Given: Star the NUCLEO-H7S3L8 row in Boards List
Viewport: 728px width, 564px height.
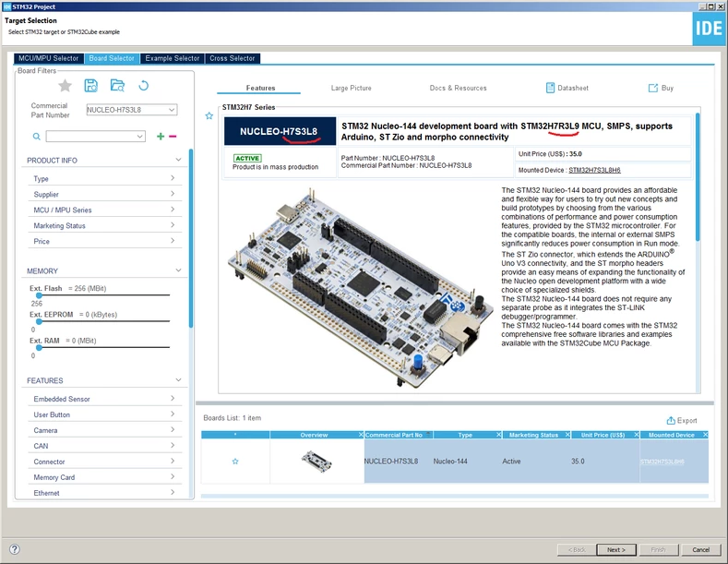Looking at the screenshot, I should pos(235,462).
